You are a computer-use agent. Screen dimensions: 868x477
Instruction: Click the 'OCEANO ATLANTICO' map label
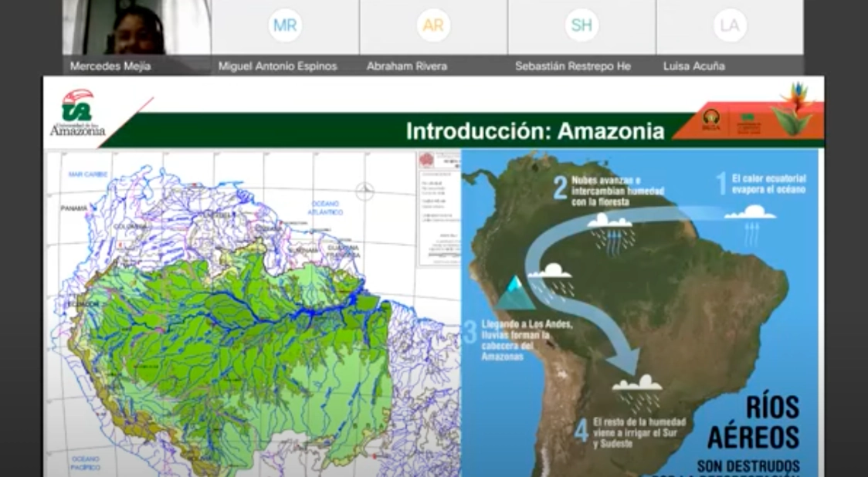coord(324,208)
